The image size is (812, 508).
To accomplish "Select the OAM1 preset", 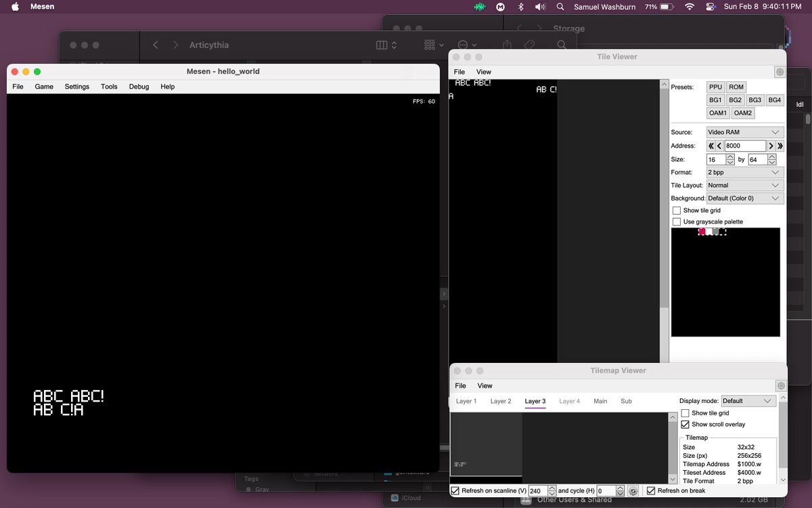I will (719, 113).
